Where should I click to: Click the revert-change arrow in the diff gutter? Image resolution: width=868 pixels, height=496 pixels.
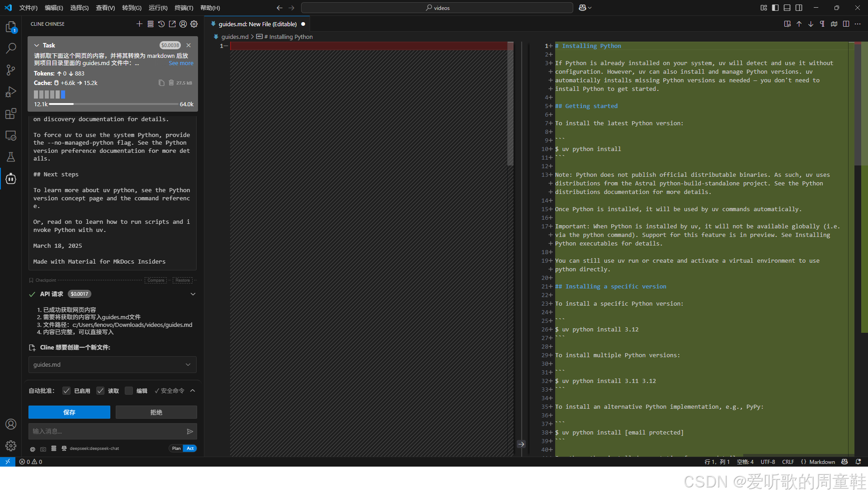[x=521, y=444]
